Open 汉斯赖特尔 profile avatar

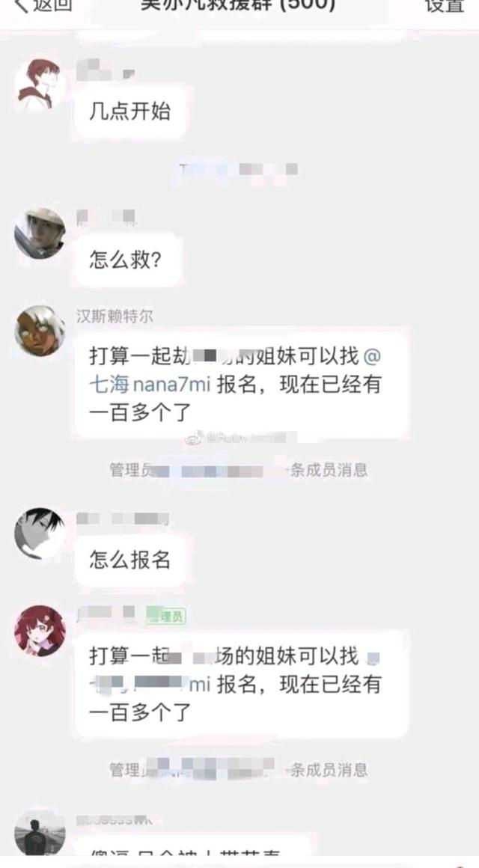pos(40,331)
